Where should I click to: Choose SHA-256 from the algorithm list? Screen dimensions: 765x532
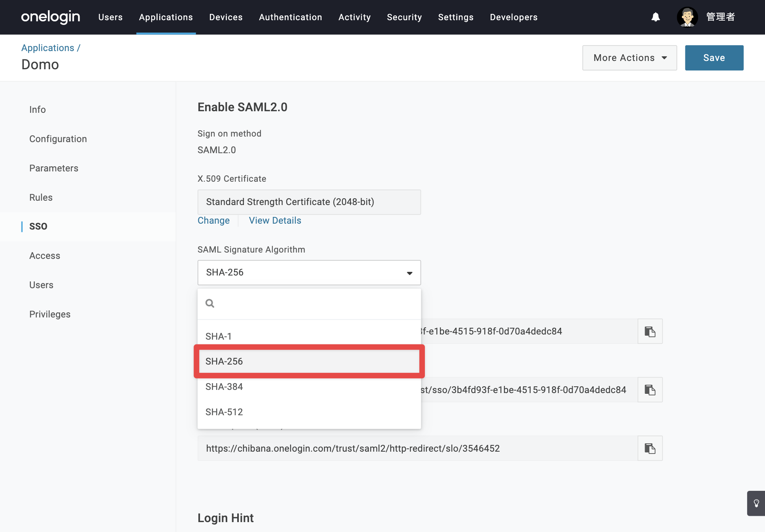pyautogui.click(x=309, y=361)
